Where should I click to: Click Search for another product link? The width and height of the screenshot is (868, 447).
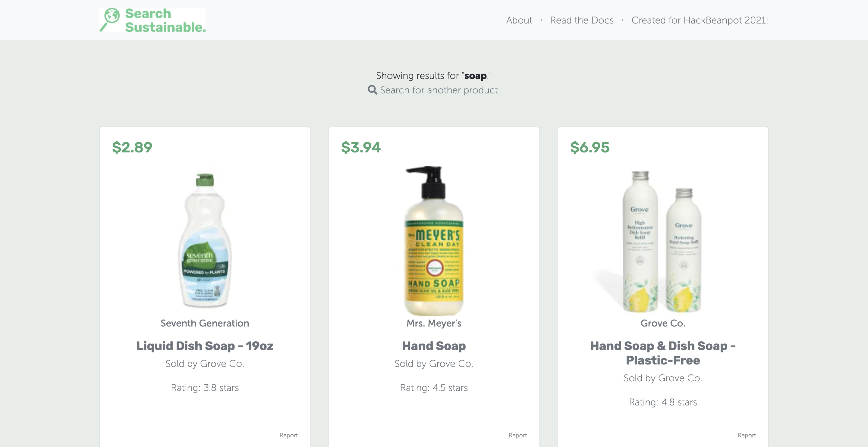[x=440, y=90]
